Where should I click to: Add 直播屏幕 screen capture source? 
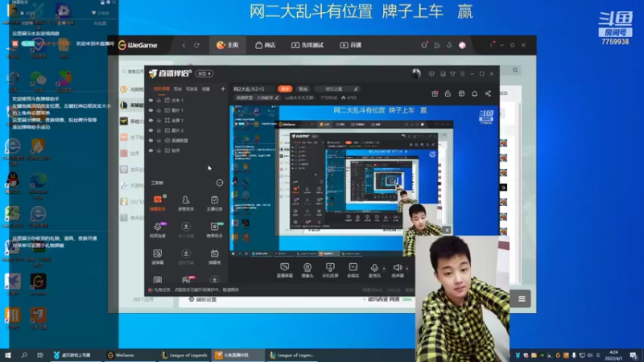click(x=284, y=270)
